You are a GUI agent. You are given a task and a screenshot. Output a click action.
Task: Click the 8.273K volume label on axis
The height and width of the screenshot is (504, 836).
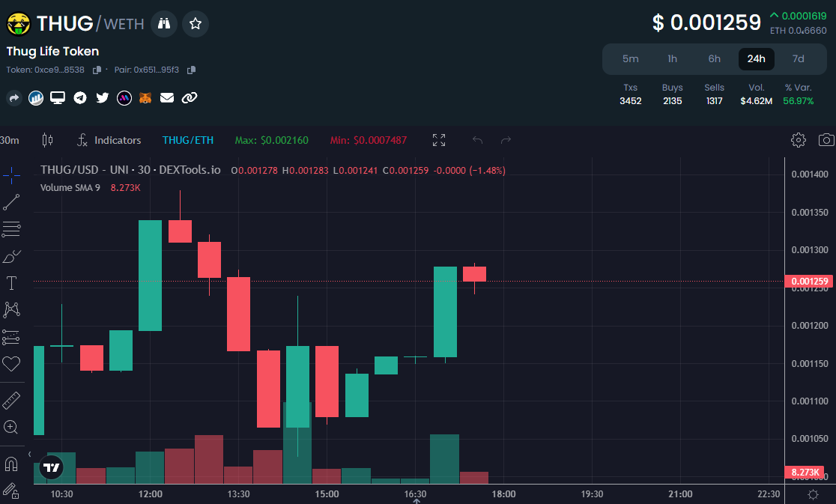click(805, 472)
